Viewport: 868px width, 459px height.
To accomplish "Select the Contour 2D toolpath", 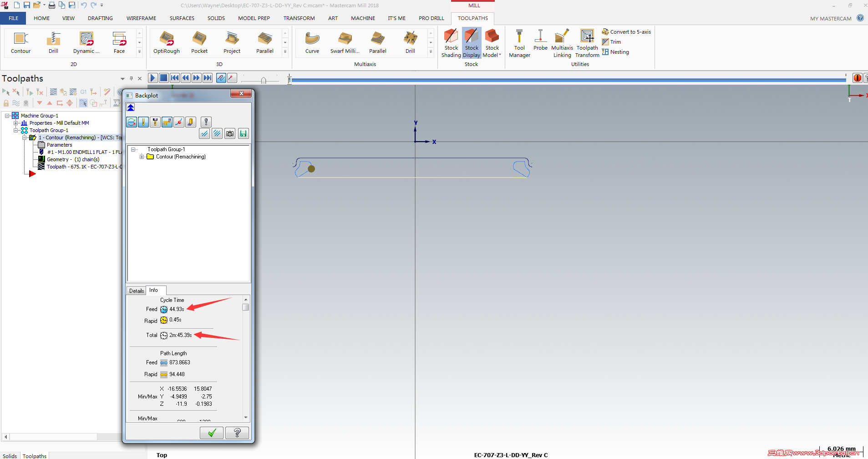I will click(20, 43).
